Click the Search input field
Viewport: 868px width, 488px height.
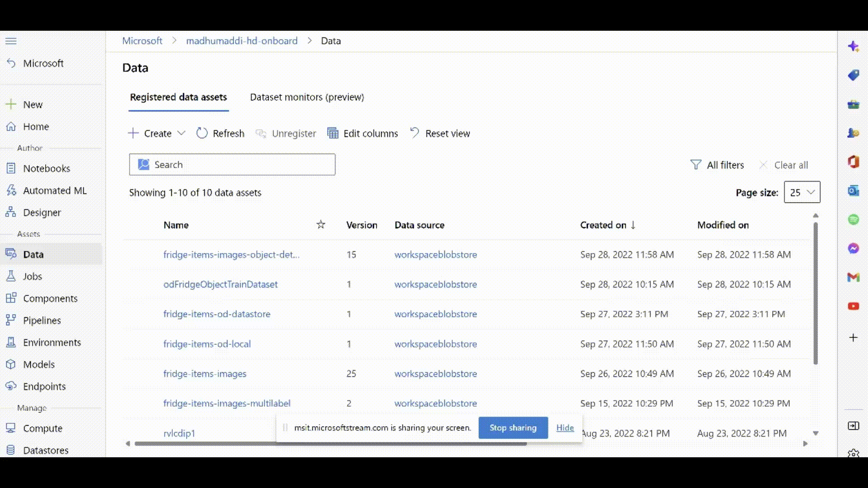(x=232, y=164)
